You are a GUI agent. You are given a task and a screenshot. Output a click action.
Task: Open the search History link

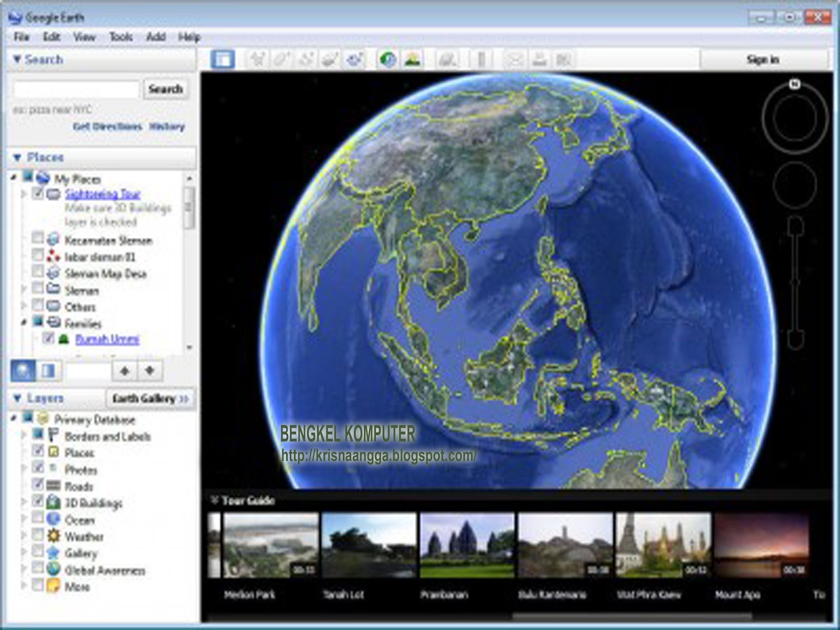click(x=167, y=127)
